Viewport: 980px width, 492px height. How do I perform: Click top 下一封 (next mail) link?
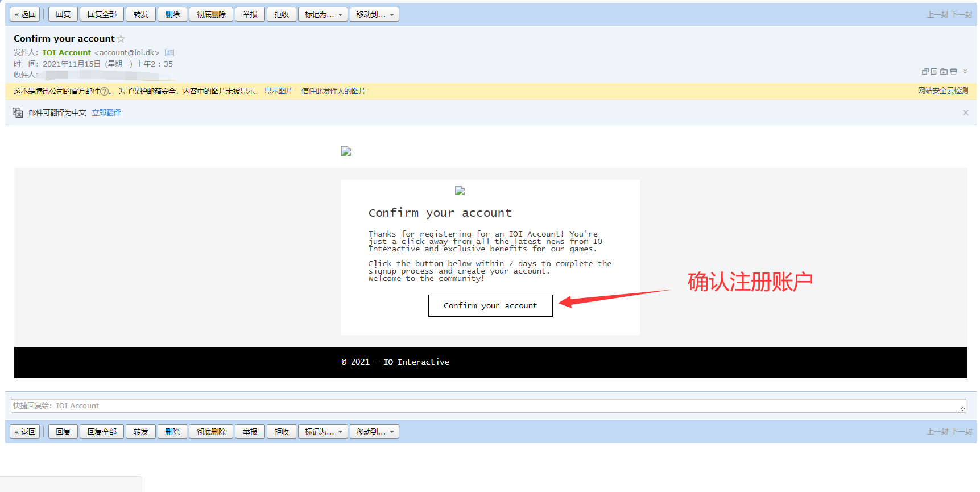point(961,14)
